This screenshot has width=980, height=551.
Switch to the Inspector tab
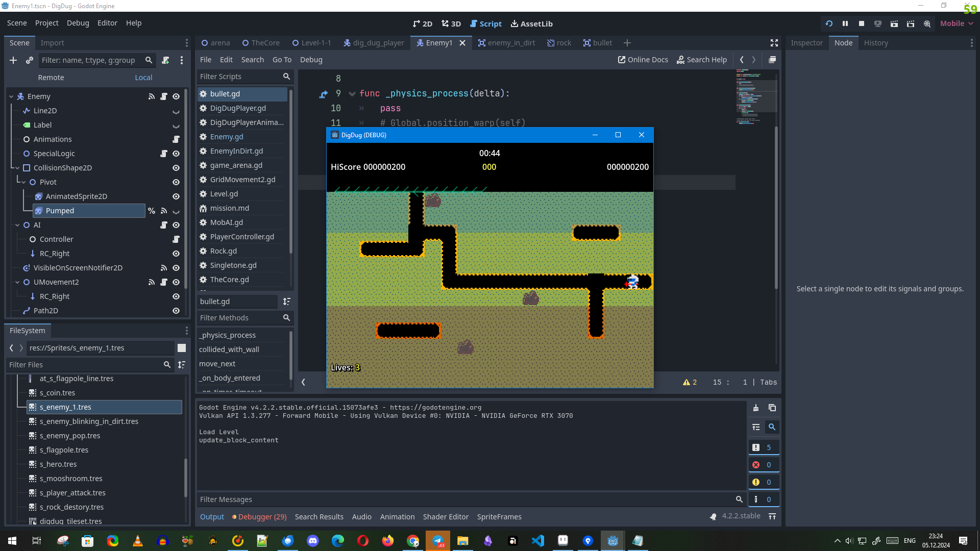click(x=806, y=43)
